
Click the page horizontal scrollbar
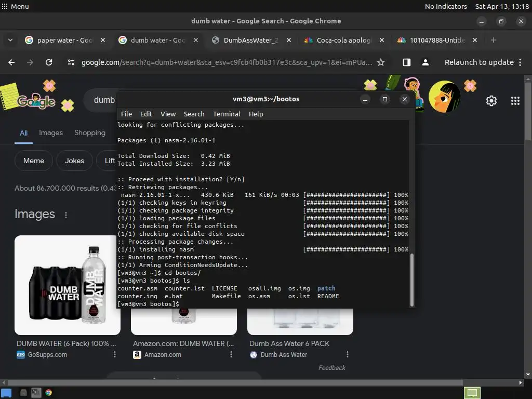(234, 382)
